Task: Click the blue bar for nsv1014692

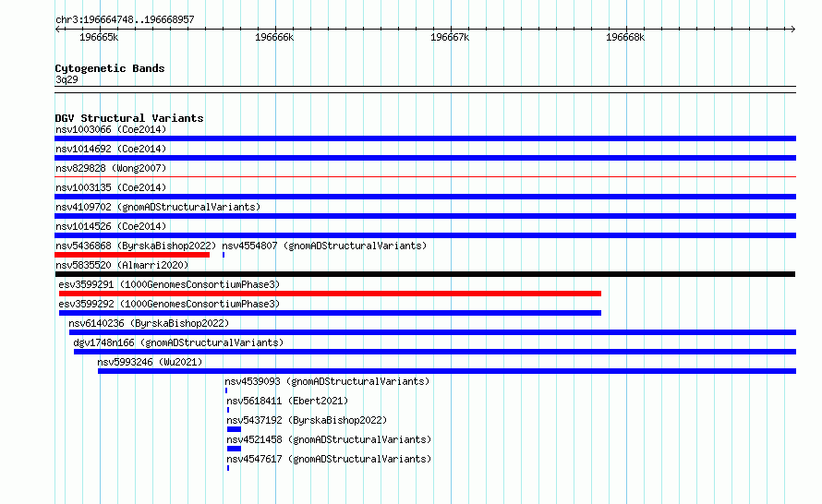Action: coord(425,158)
